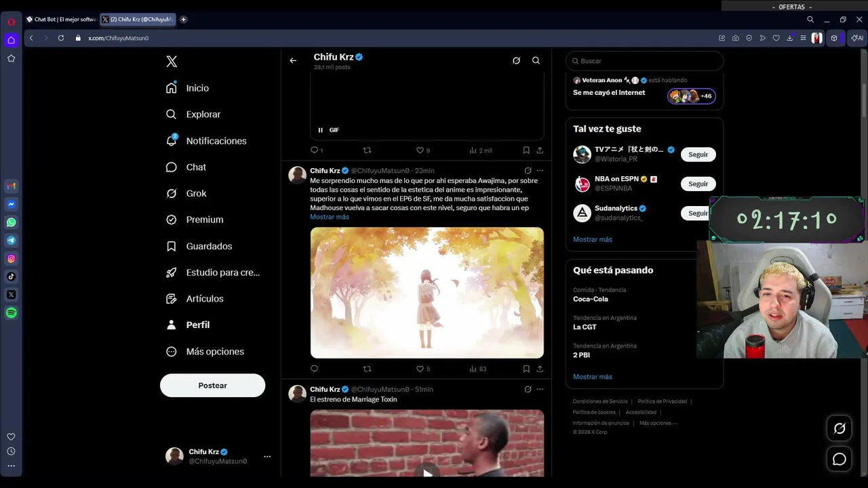Reload page in browser toolbar
This screenshot has width=868, height=488.
tap(61, 38)
